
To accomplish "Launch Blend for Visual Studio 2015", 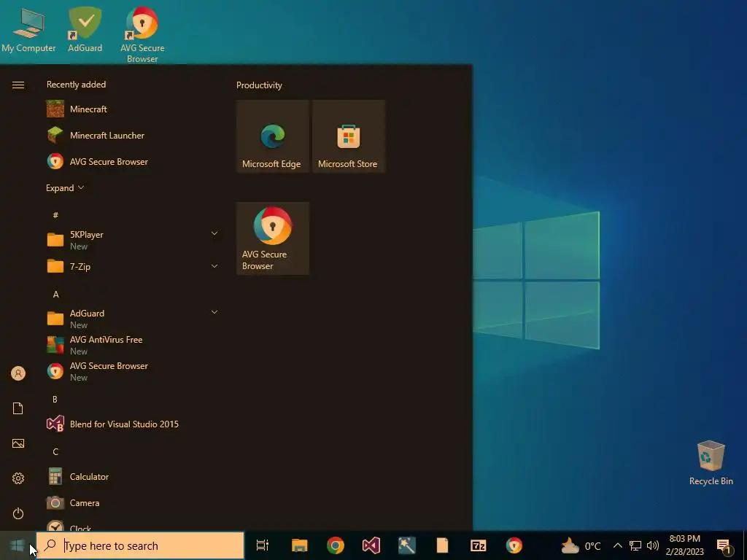I will [131, 424].
